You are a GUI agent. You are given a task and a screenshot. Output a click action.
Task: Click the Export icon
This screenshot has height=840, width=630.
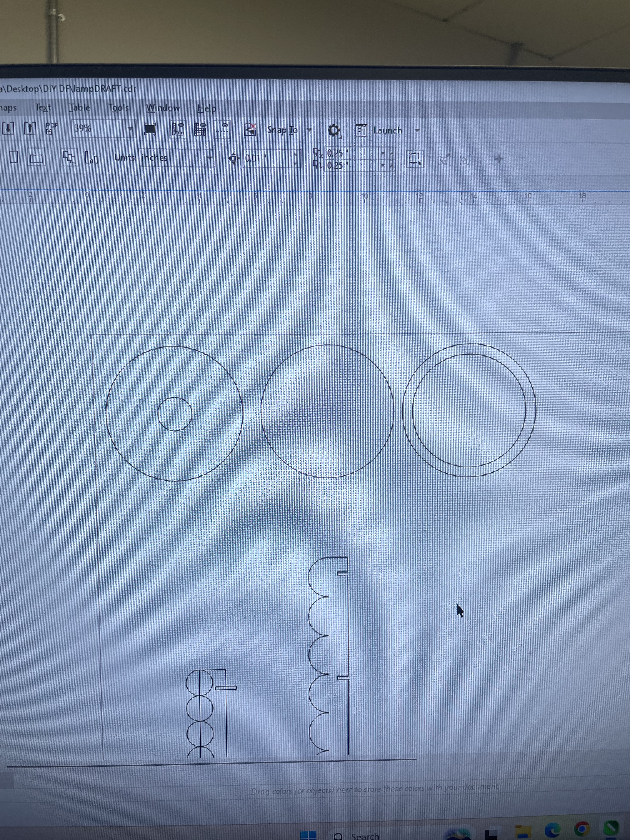click(x=30, y=128)
